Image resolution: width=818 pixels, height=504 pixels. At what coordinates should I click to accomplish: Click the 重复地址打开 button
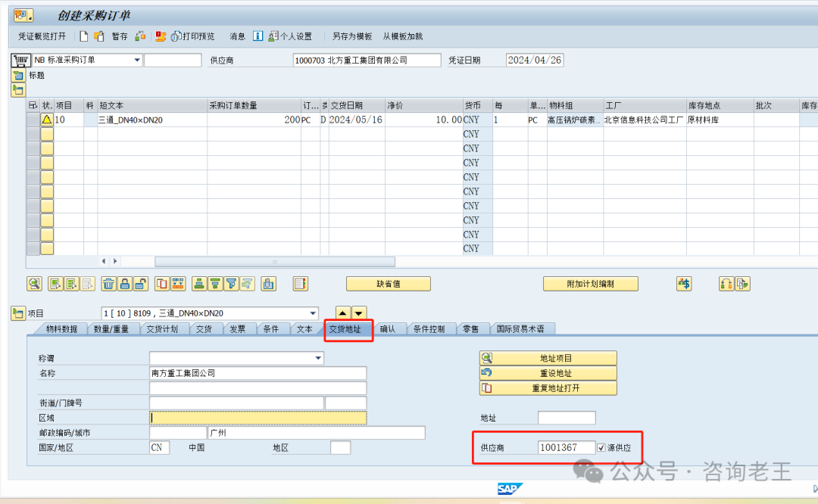pyautogui.click(x=548, y=388)
